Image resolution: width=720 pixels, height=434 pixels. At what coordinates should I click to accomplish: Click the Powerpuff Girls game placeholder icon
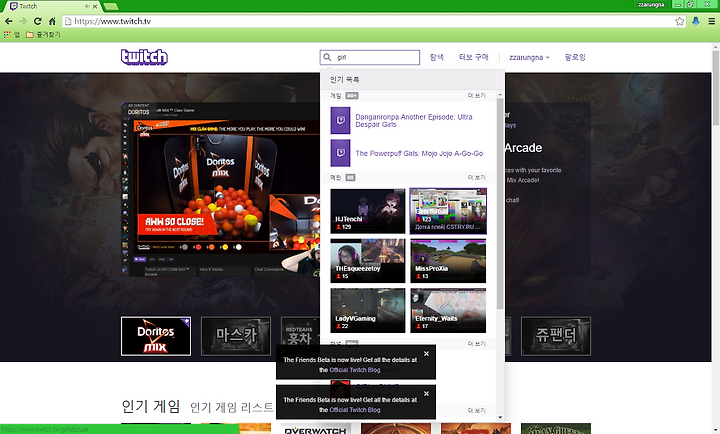(340, 153)
